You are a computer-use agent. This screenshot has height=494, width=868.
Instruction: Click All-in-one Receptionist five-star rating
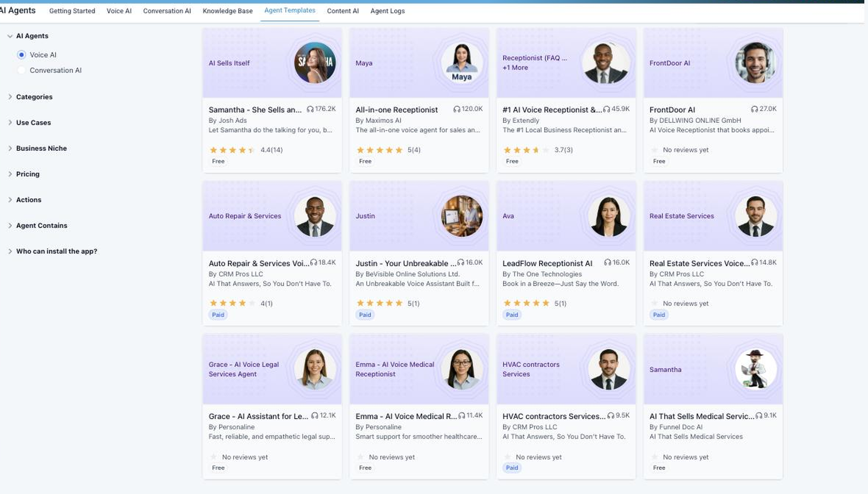click(x=388, y=150)
